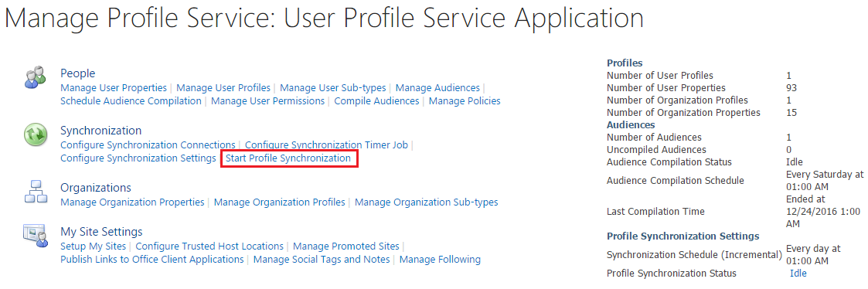Go to Manage User Sub-types
This screenshot has height=289, width=868.
(333, 87)
